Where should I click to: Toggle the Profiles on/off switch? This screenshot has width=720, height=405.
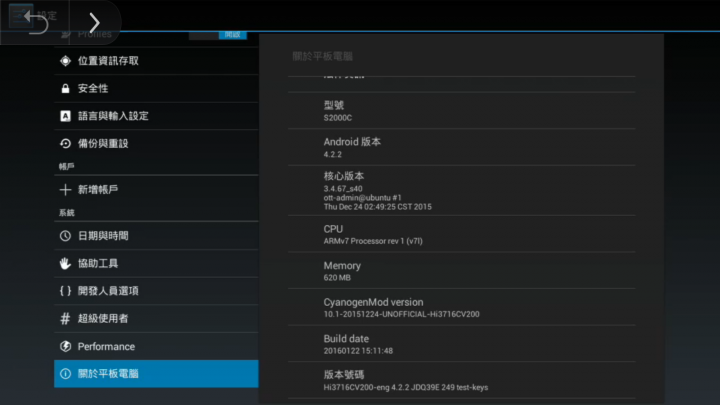point(218,35)
